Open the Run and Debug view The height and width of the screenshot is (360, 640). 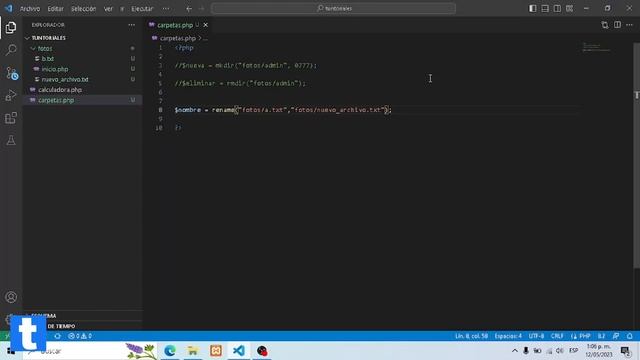tap(11, 96)
